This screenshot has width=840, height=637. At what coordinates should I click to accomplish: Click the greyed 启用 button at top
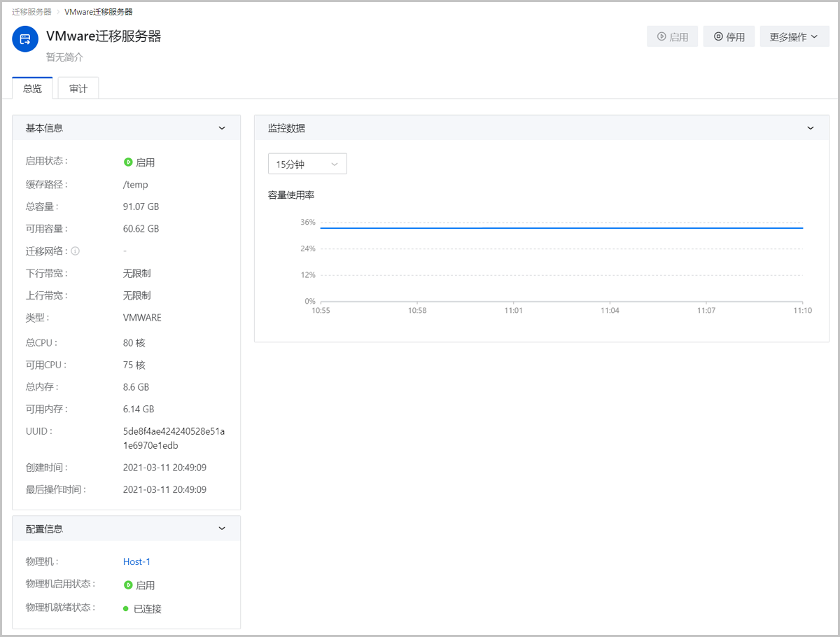tap(672, 37)
